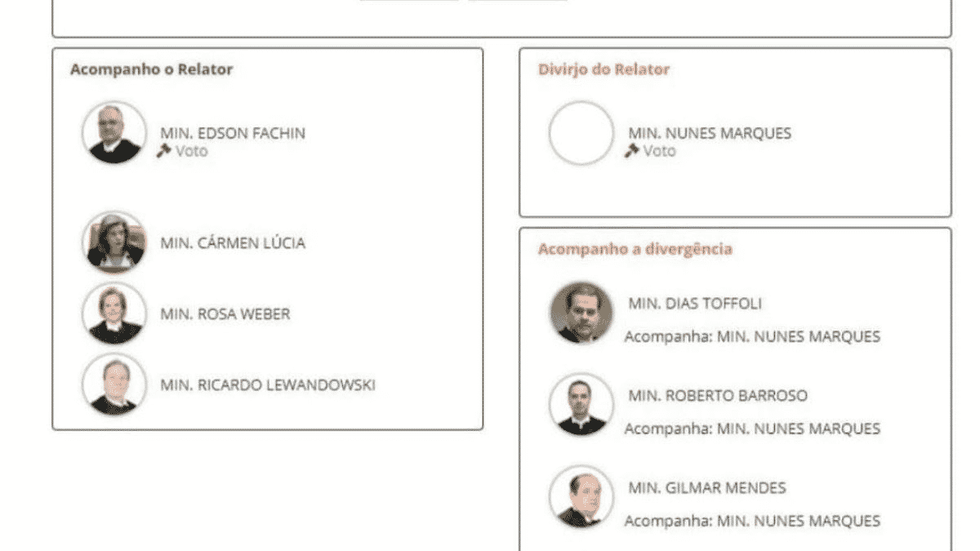Image resolution: width=980 pixels, height=551 pixels.
Task: Click the avatar beside Min. Edson Fachin
Action: (114, 133)
